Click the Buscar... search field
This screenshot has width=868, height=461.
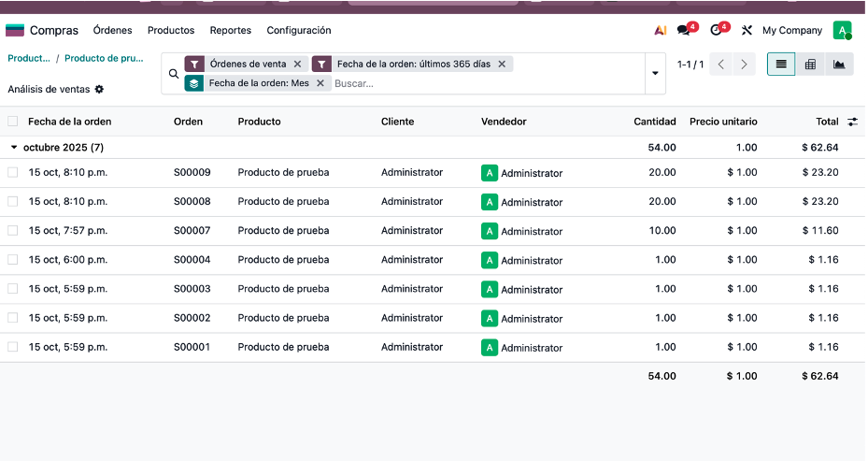click(x=487, y=83)
